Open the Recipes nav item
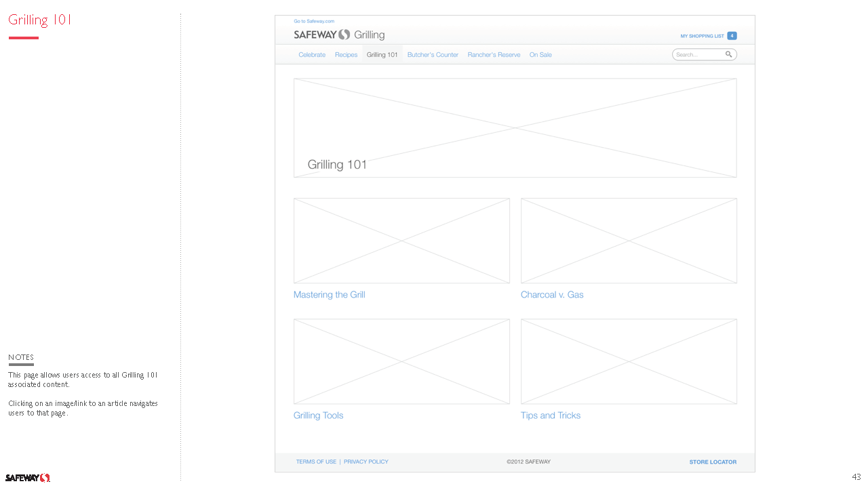Image resolution: width=868 pixels, height=488 pixels. tap(346, 55)
